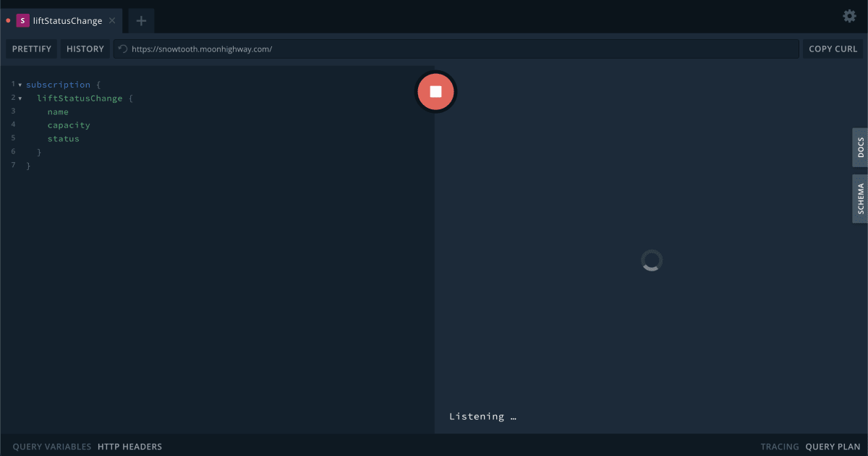Image resolution: width=868 pixels, height=456 pixels.
Task: Click the 'subscription' keyword
Action: (58, 85)
